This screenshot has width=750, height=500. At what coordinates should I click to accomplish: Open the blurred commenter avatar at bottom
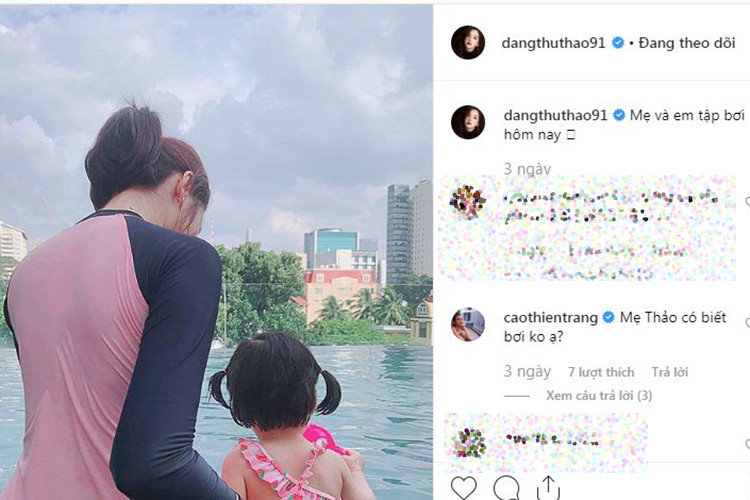[x=469, y=442]
